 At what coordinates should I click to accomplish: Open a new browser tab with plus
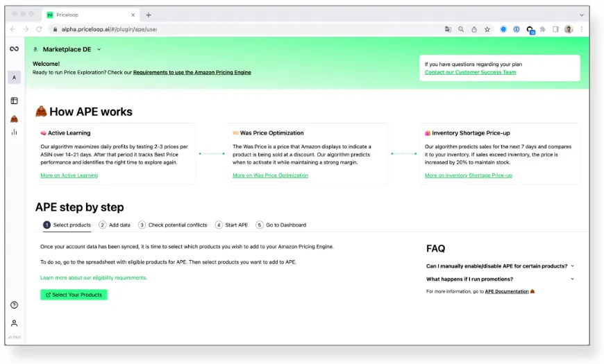149,15
